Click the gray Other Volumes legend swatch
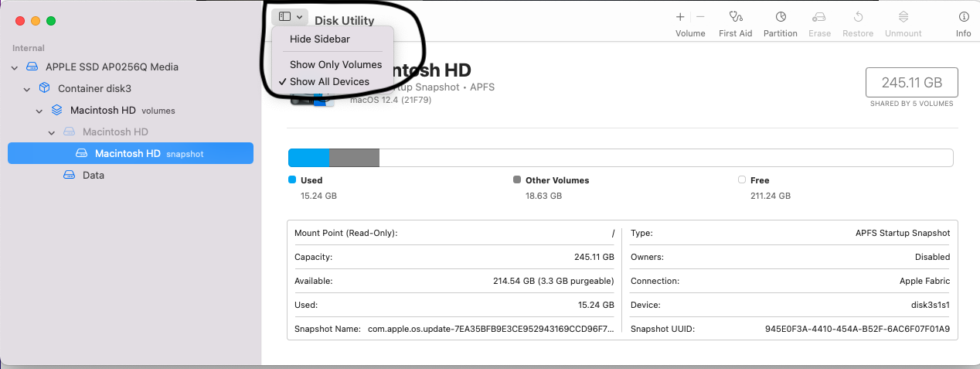This screenshot has height=369, width=980. pos(517,179)
